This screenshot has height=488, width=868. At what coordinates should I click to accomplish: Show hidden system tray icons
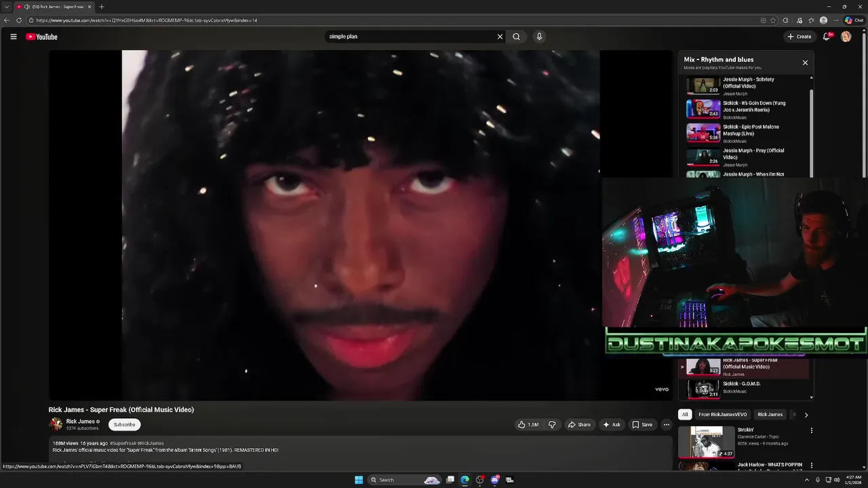807,480
